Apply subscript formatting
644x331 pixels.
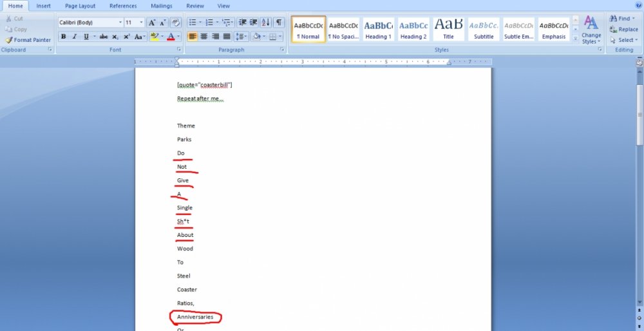[x=115, y=37]
